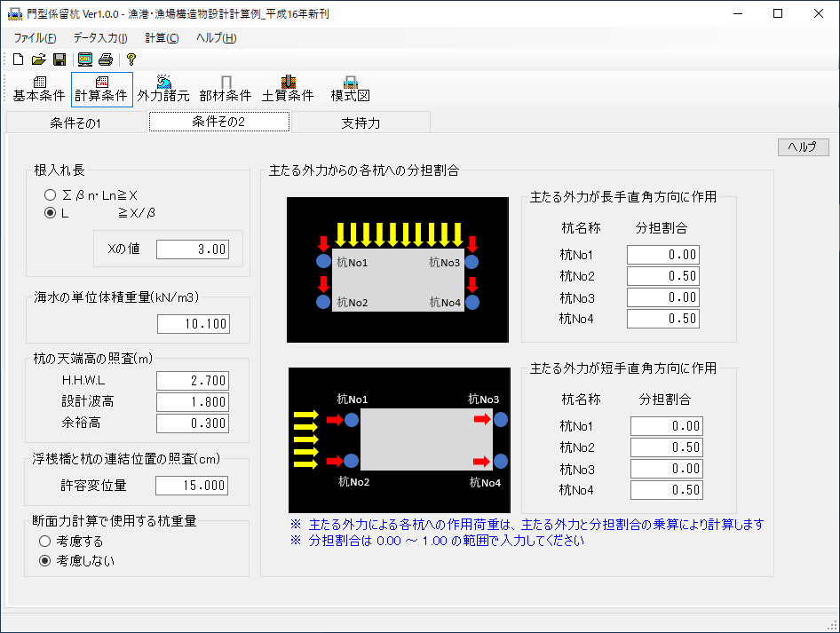Click the 余裕高 input field

pyautogui.click(x=193, y=423)
